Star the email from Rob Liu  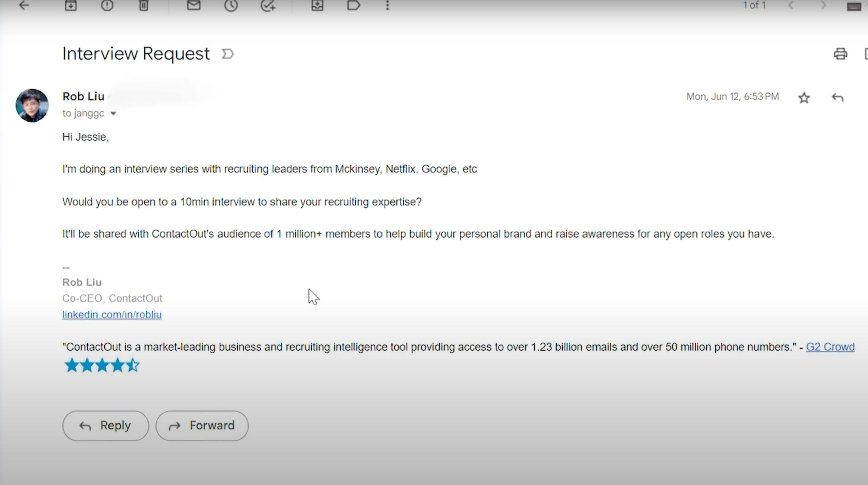point(804,98)
